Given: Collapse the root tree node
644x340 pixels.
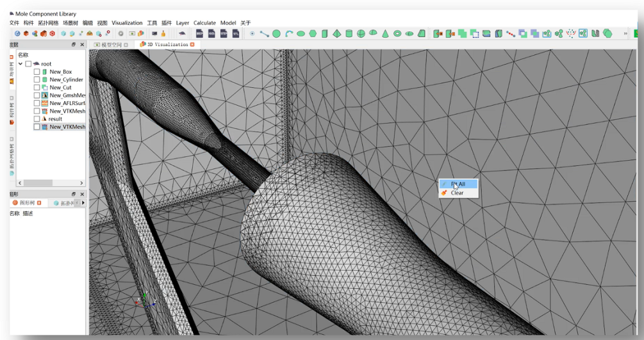Looking at the screenshot, I should [21, 63].
